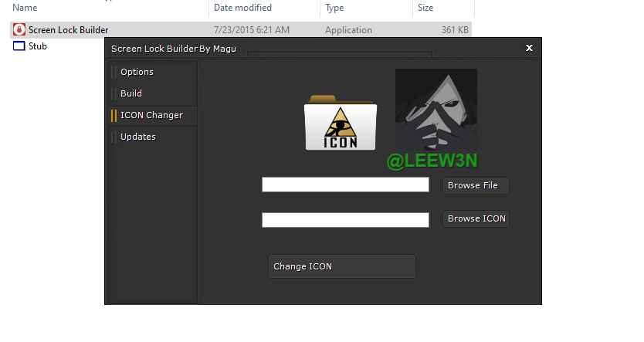Click the ICON folder image with eye

pos(341,123)
